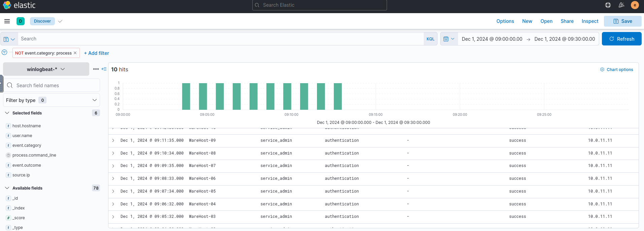This screenshot has height=231, width=644.
Task: Expand the Filter by type dropdown
Action: 52,100
